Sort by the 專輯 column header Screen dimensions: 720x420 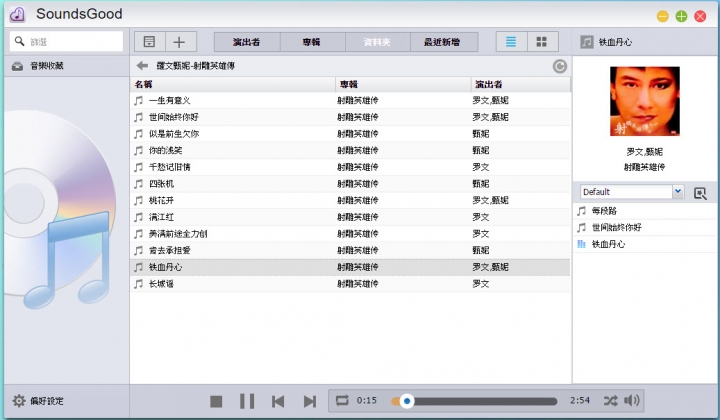coord(403,84)
